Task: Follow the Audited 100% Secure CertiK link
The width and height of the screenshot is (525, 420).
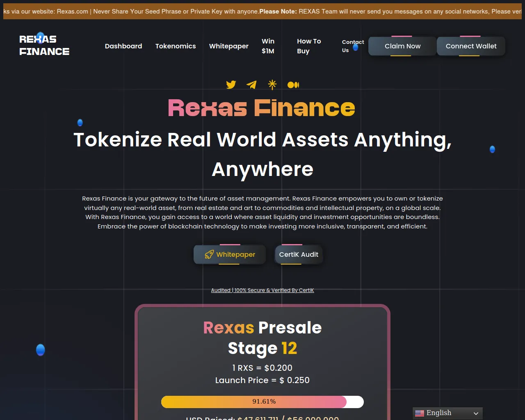Action: (262, 290)
